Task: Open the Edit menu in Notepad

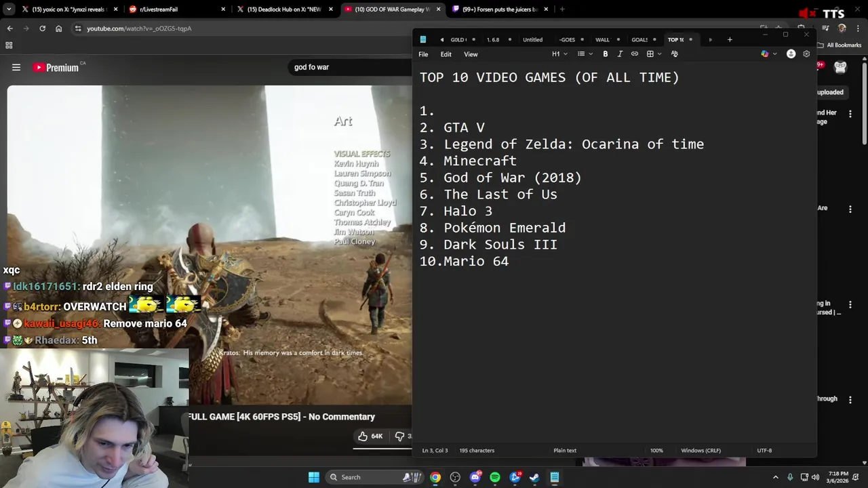Action: click(446, 54)
